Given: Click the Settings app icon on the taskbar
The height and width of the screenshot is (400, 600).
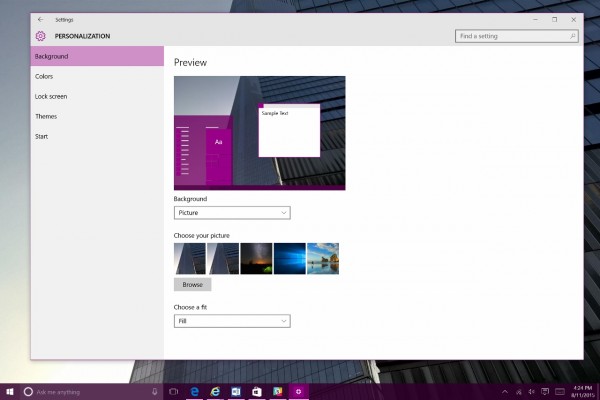Looking at the screenshot, I should click(298, 392).
